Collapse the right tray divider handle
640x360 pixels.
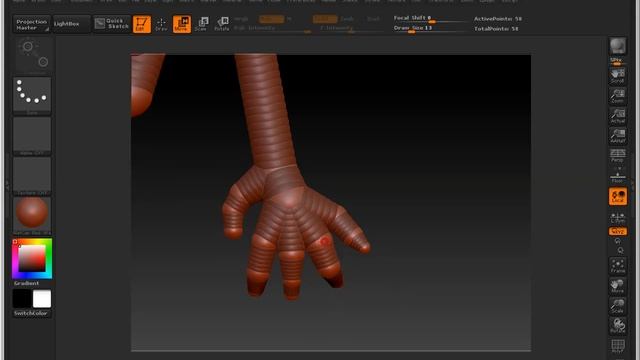tap(633, 185)
